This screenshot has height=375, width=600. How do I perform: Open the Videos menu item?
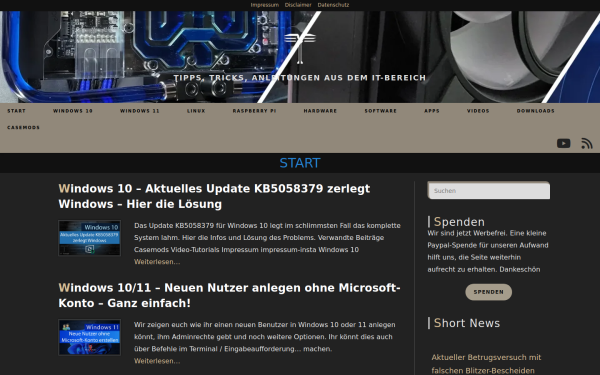tap(478, 111)
